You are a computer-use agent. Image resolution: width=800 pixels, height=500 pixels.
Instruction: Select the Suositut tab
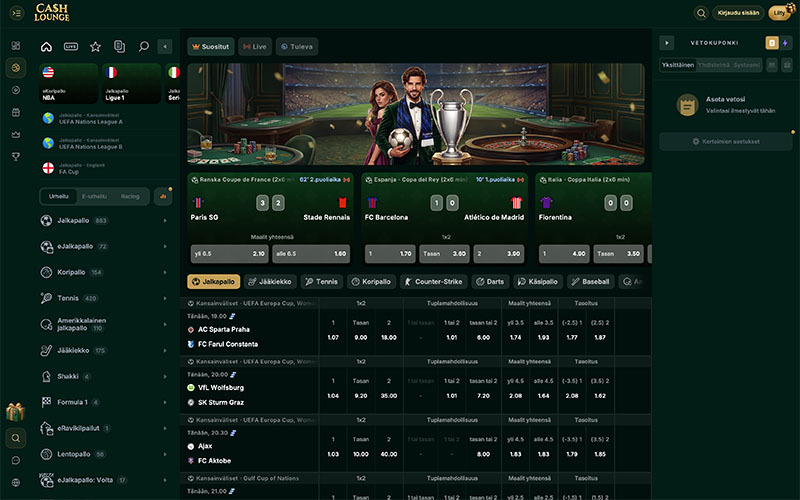pos(211,47)
